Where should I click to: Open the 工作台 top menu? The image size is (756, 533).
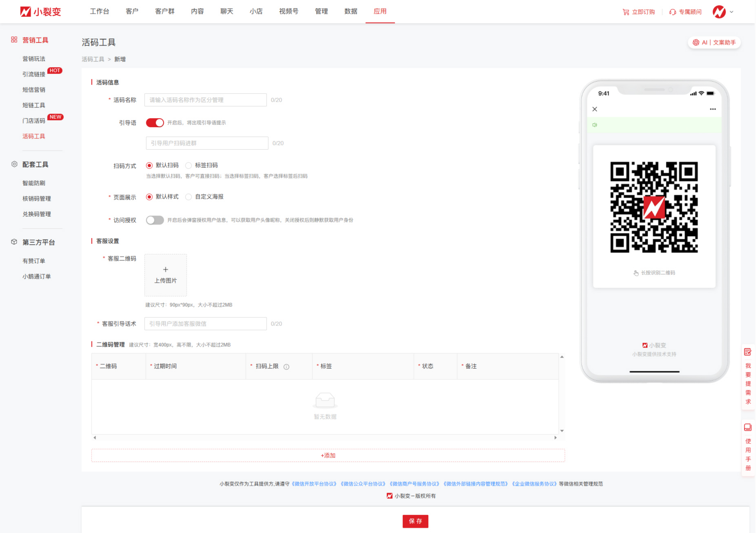(x=99, y=11)
